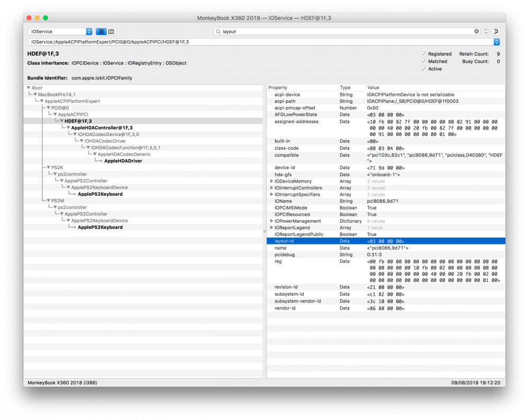Click the green zoom window button
Viewport: 529px width, 420px height.
pos(45,18)
